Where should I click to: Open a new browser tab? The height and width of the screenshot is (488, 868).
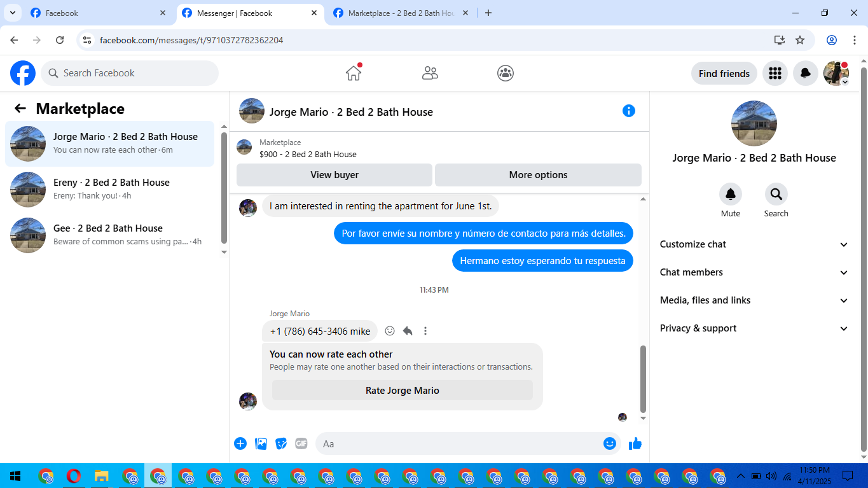coord(488,13)
